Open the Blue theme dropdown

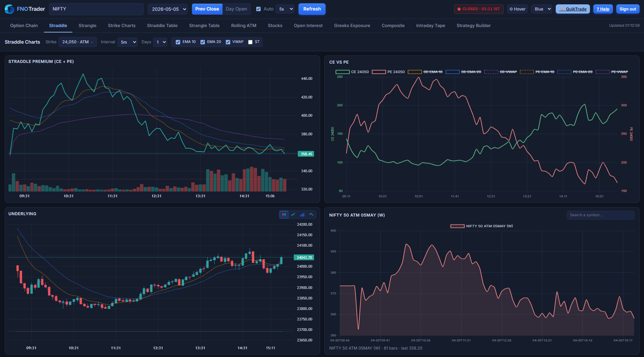[x=542, y=9]
